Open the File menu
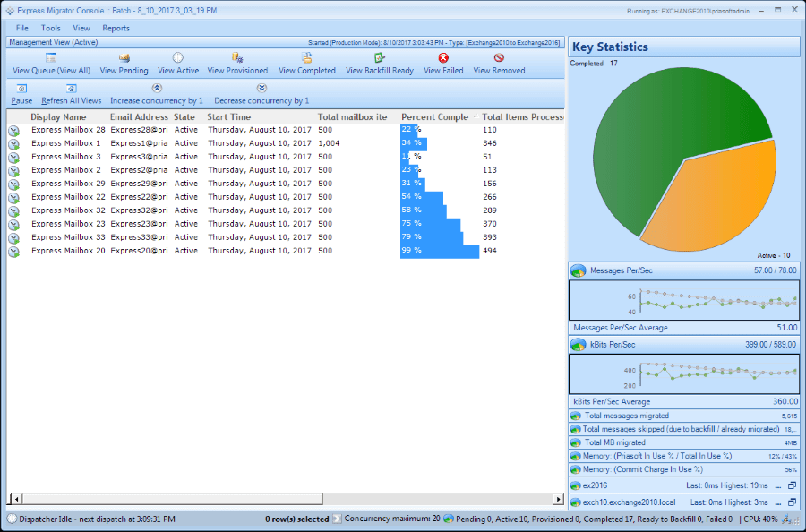The height and width of the screenshot is (532, 806). (x=22, y=29)
